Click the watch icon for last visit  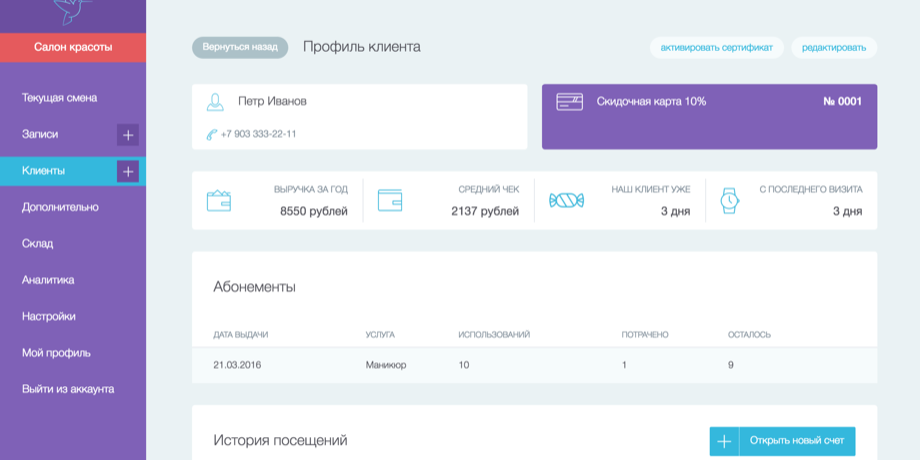729,201
